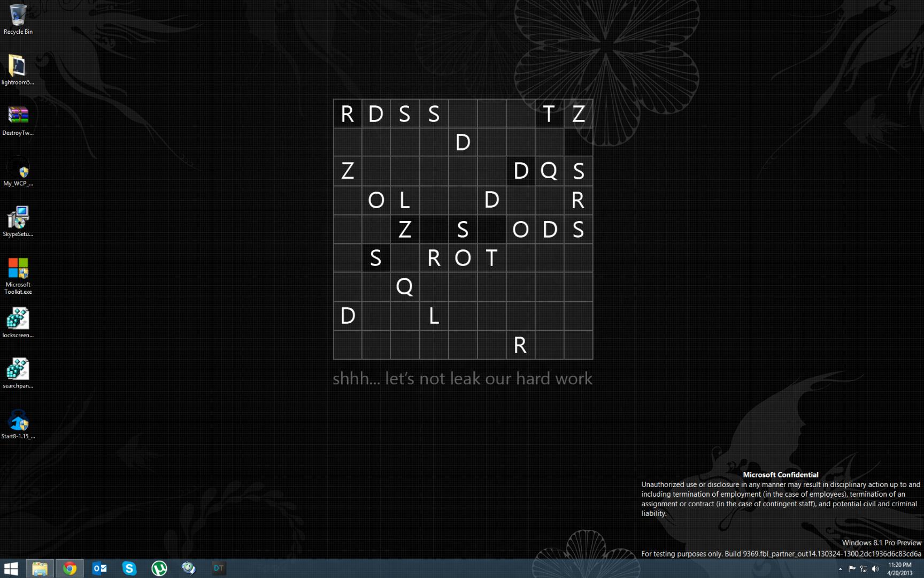
Task: Open the network status tray icon
Action: click(x=864, y=569)
